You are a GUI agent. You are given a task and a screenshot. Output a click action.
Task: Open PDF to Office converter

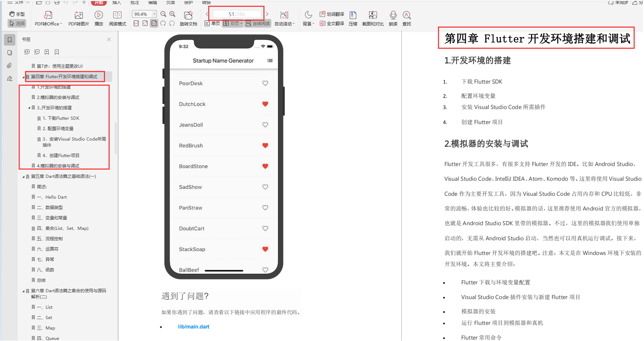click(48, 19)
